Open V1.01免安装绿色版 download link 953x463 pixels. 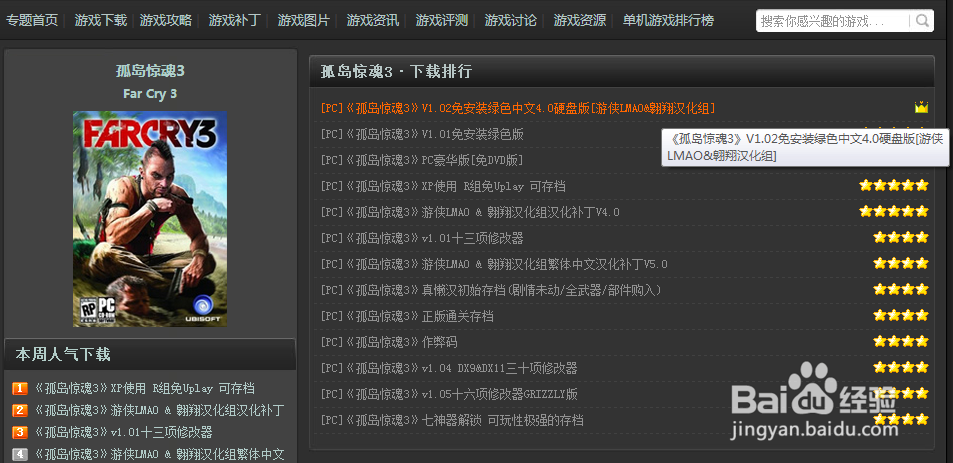422,134
